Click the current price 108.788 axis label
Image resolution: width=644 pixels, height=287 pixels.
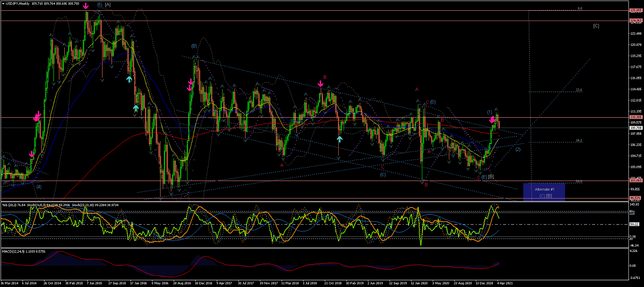[636, 128]
